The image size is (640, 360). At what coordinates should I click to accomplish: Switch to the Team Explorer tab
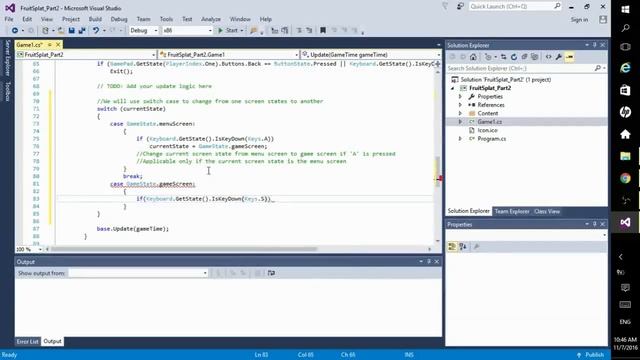tap(512, 211)
